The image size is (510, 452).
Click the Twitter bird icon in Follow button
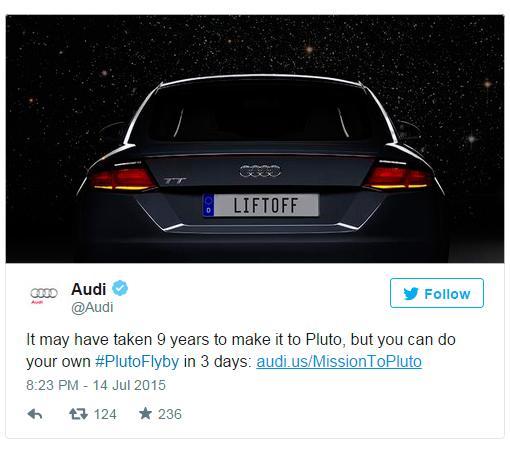click(x=411, y=294)
